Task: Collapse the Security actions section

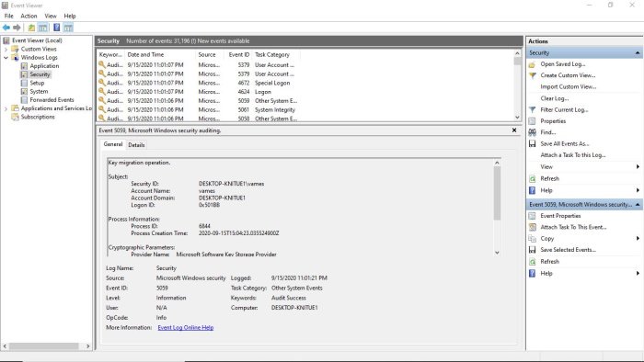Action: pos(638,53)
